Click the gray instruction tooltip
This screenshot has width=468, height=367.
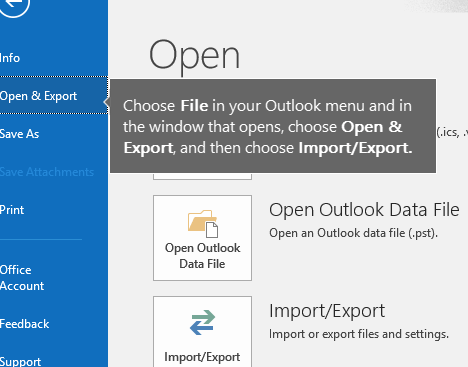click(x=273, y=126)
